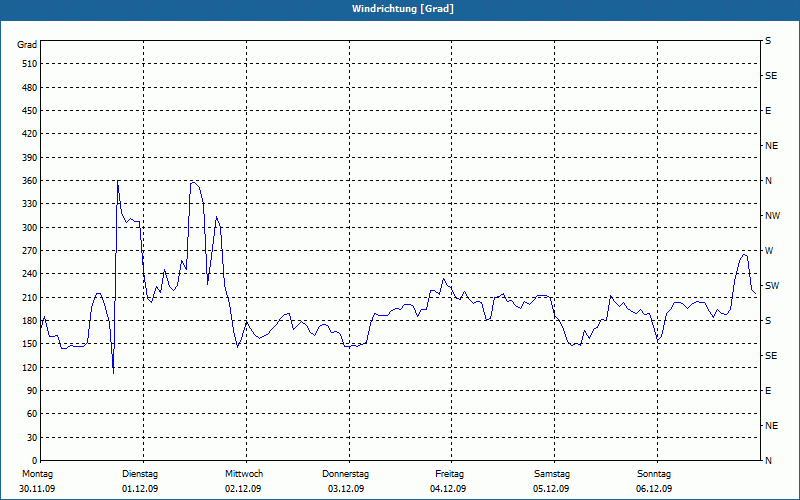Select the 300 degree axis value
The image size is (800, 500).
pos(30,228)
